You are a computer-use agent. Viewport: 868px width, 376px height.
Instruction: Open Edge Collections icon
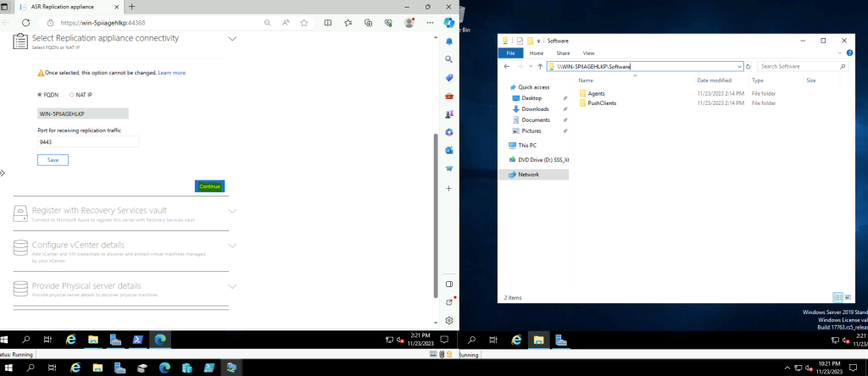coord(368,23)
